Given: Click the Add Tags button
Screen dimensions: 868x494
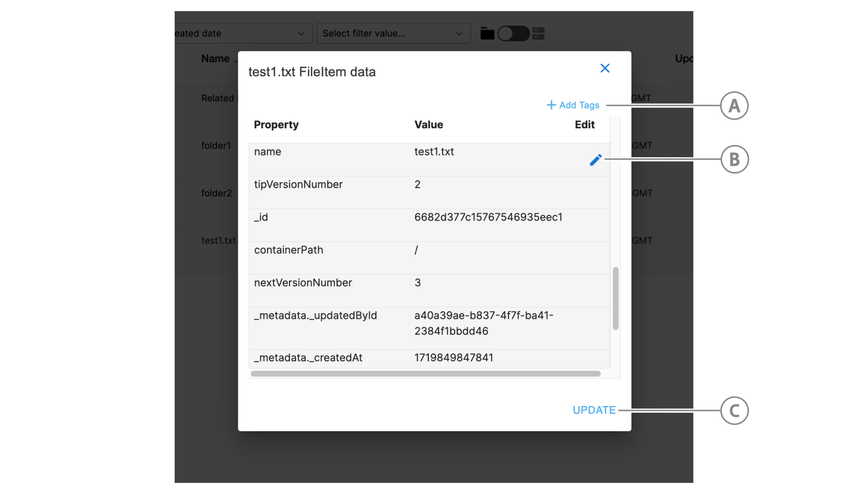Looking at the screenshot, I should [x=573, y=105].
